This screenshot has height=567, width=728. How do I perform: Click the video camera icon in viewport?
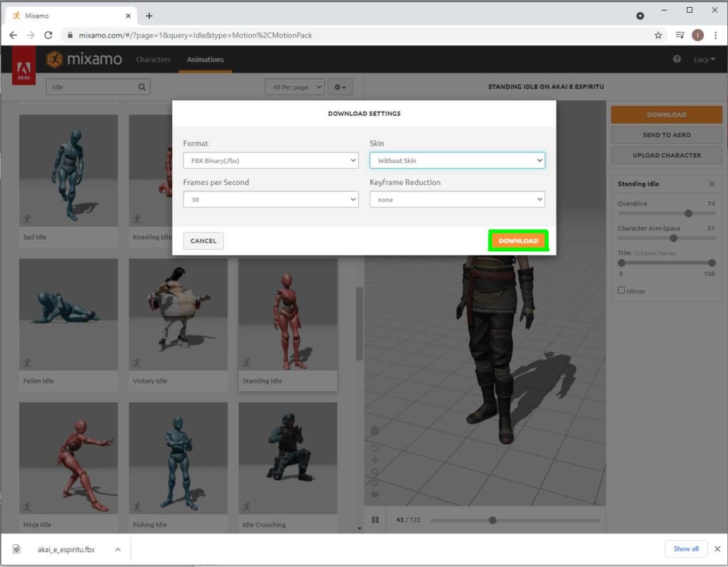[x=375, y=495]
